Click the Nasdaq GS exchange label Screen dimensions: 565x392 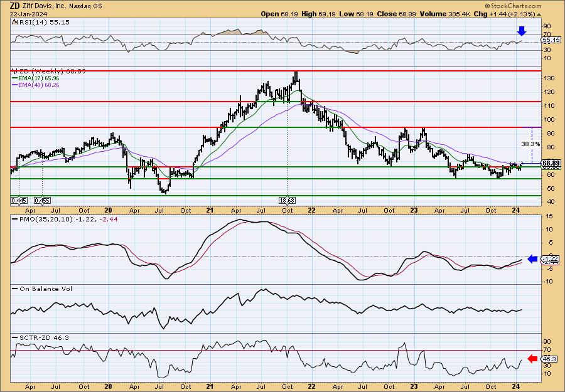(87, 6)
